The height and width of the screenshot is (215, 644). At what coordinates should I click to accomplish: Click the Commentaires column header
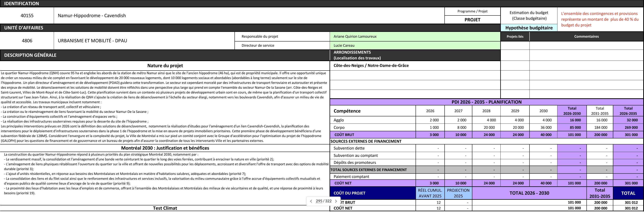[586, 37]
